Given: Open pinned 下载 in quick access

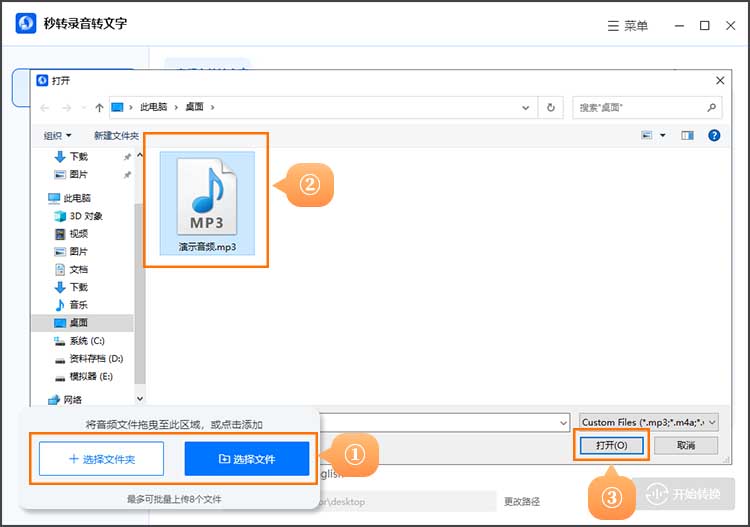Looking at the screenshot, I should 71,156.
